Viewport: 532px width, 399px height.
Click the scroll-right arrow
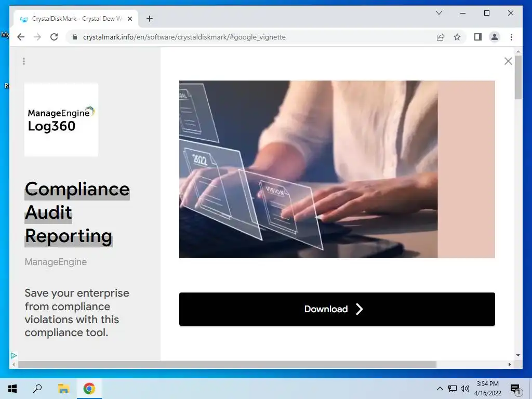tap(510, 364)
